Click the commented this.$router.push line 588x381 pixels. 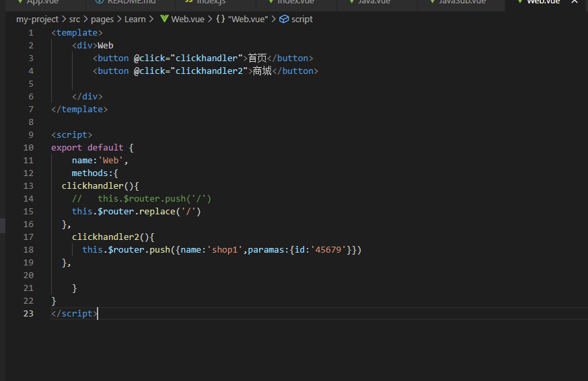point(142,198)
